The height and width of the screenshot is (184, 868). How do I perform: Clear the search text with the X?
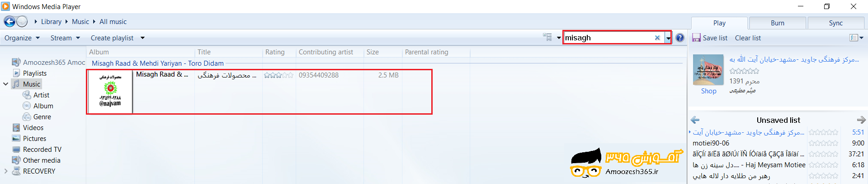click(657, 38)
